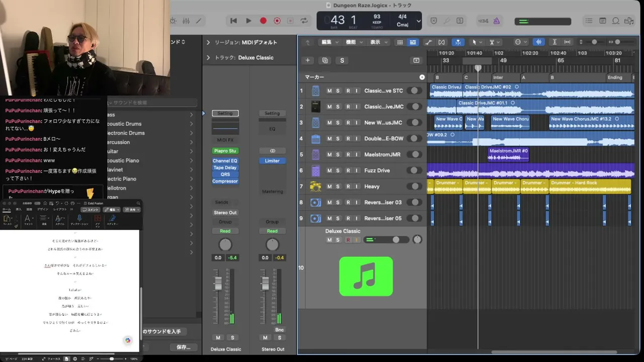Open the 機能 menu in tracks area
Screen dimensions: 644x362
click(x=353, y=42)
